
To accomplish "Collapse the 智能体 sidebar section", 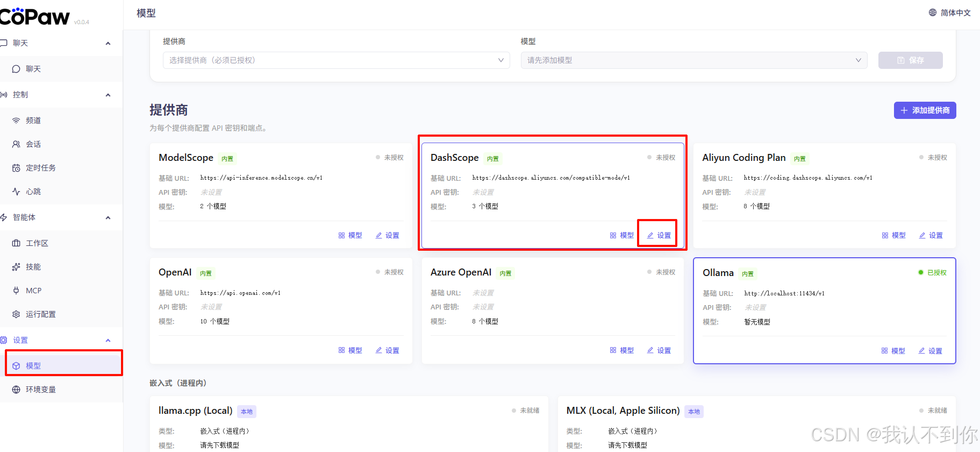I will click(x=108, y=217).
